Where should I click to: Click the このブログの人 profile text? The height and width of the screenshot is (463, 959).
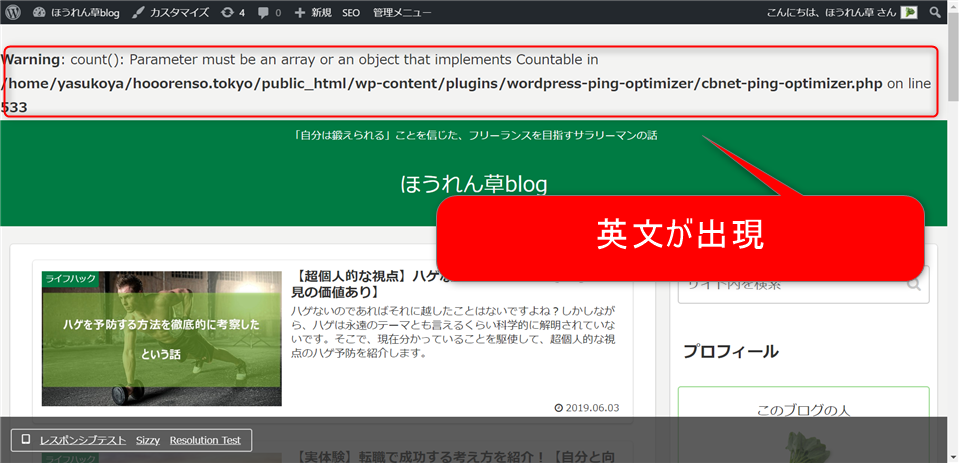point(803,410)
